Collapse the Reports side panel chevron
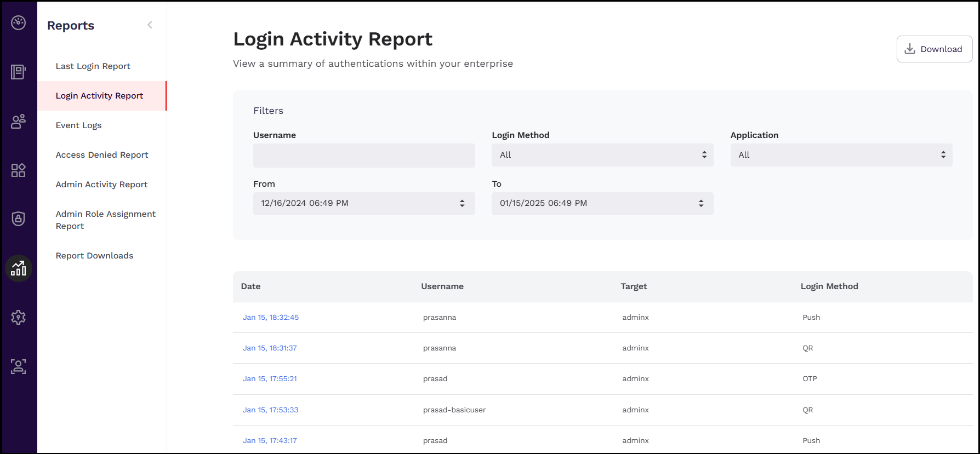 (x=150, y=25)
